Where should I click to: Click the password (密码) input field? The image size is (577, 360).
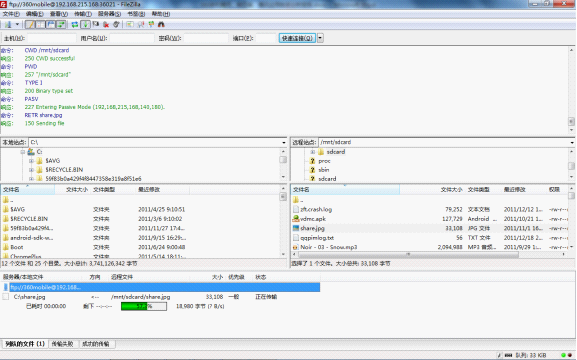pos(206,38)
